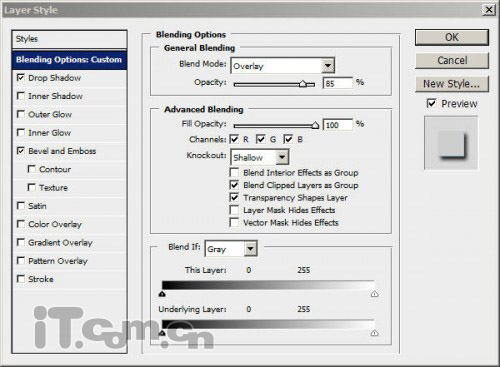This screenshot has width=500, height=367.
Task: Click the layer style preview thumbnail
Action: [x=451, y=143]
